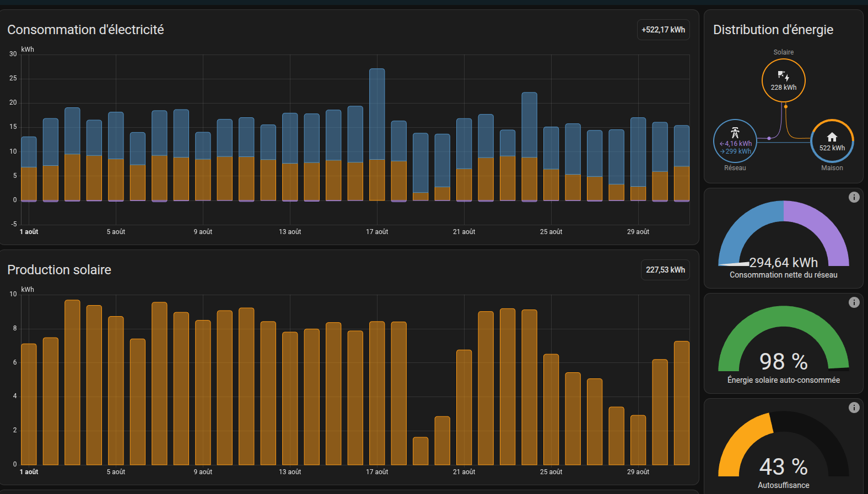Click the solar panel icon in energy distribution

tap(783, 76)
